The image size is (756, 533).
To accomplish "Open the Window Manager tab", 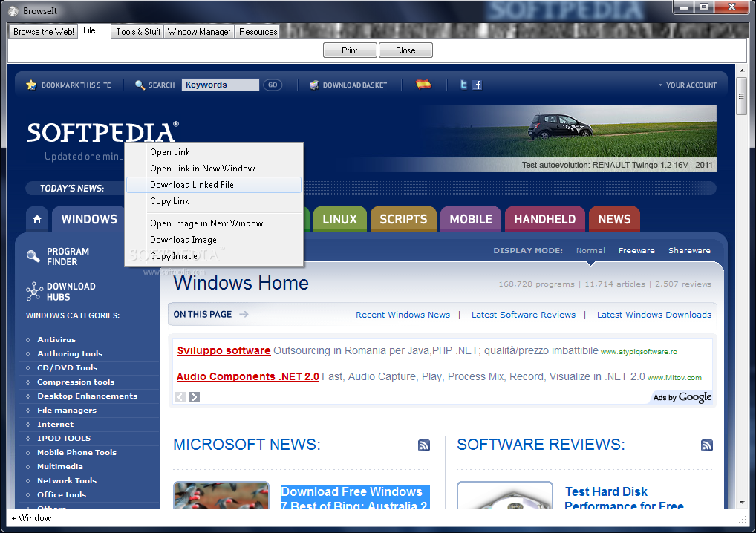I will pos(199,32).
